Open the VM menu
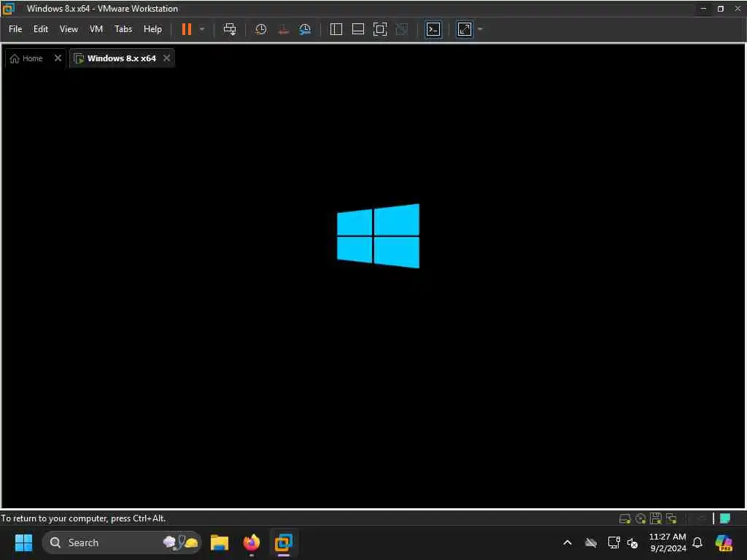 [96, 29]
